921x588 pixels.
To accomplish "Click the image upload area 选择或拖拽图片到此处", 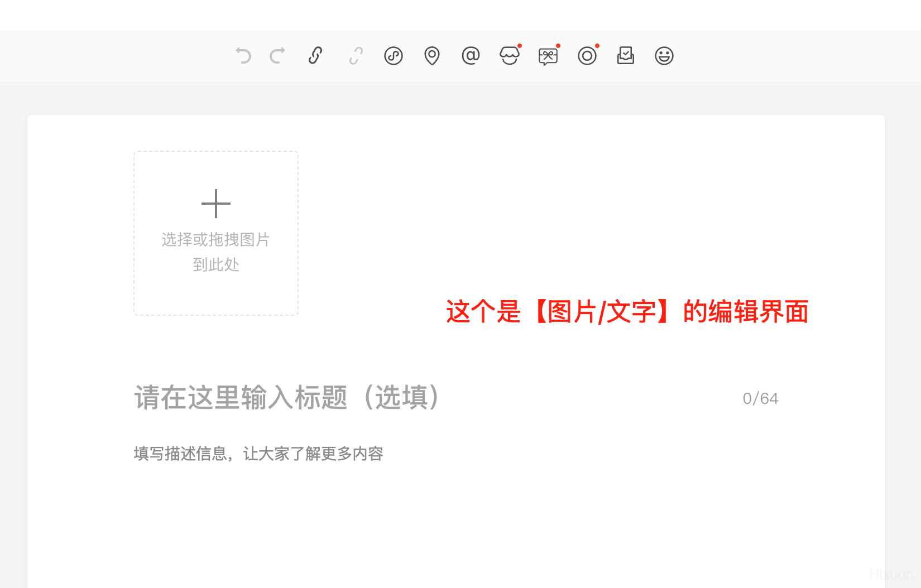I will coord(216,233).
